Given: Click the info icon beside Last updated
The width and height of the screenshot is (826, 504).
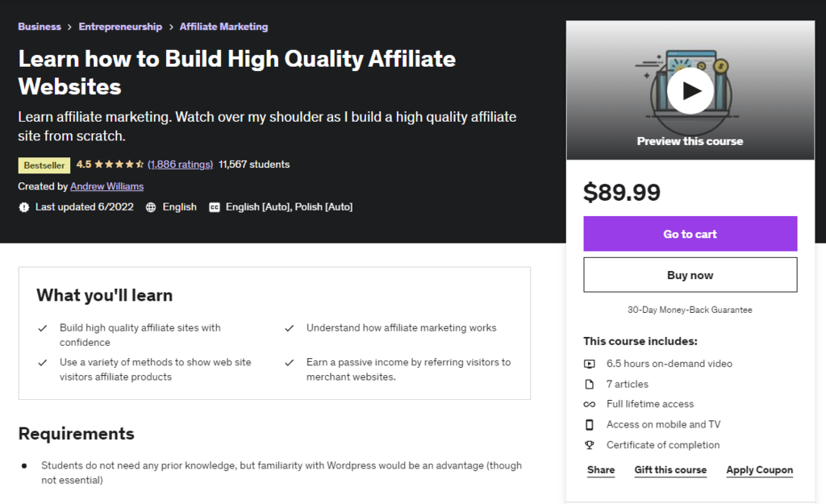Looking at the screenshot, I should (x=23, y=206).
